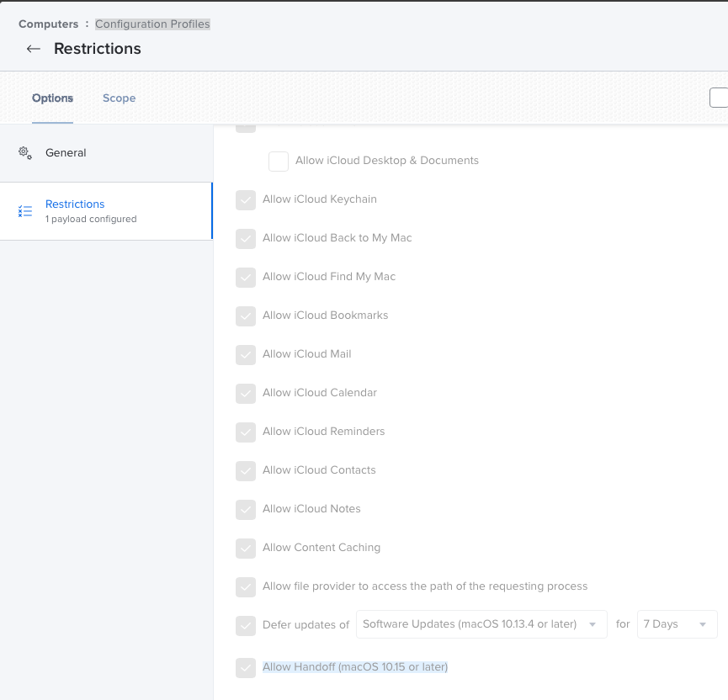This screenshot has height=700, width=728.
Task: Click the Allow Handoff (macOS 10.15 or later) label
Action: 355,667
